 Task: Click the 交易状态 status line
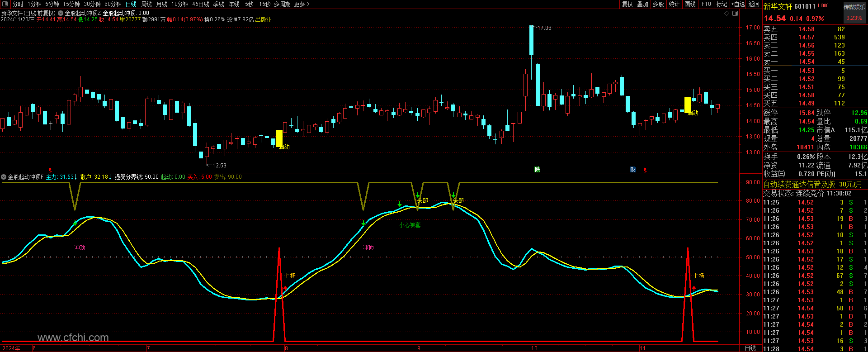pos(807,193)
